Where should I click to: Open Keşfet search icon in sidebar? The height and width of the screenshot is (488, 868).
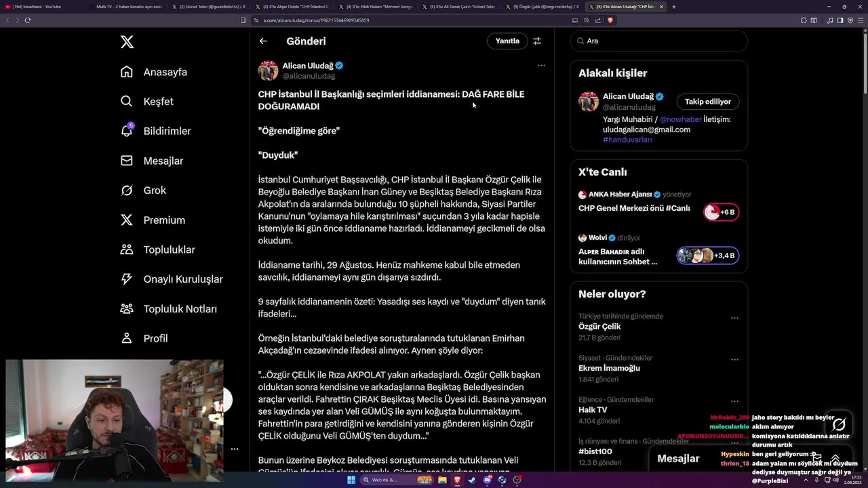[x=127, y=101]
